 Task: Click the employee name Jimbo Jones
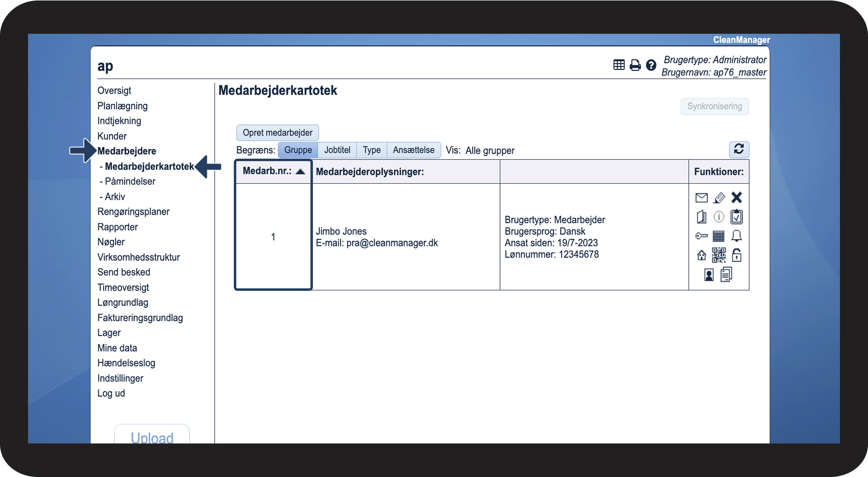tap(341, 231)
